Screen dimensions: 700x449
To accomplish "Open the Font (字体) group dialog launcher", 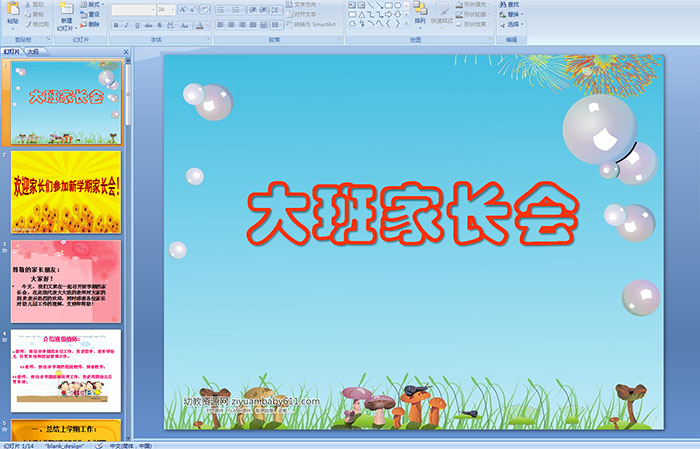I will pyautogui.click(x=208, y=40).
